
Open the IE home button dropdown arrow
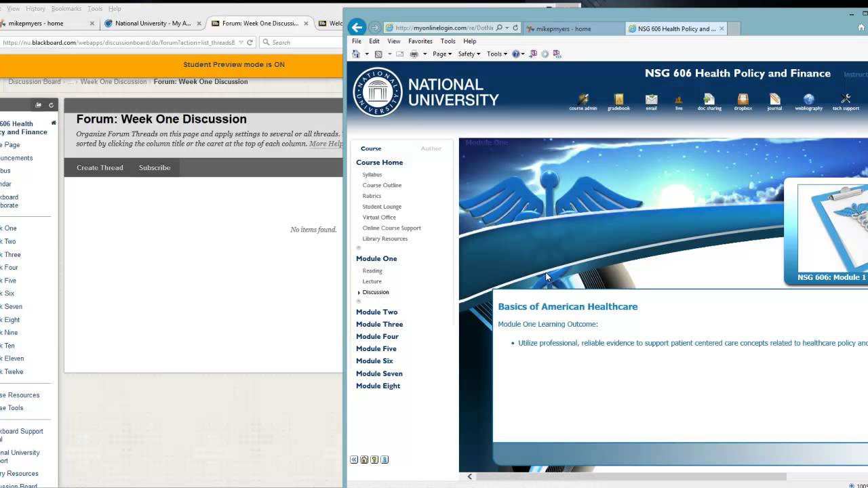[367, 54]
